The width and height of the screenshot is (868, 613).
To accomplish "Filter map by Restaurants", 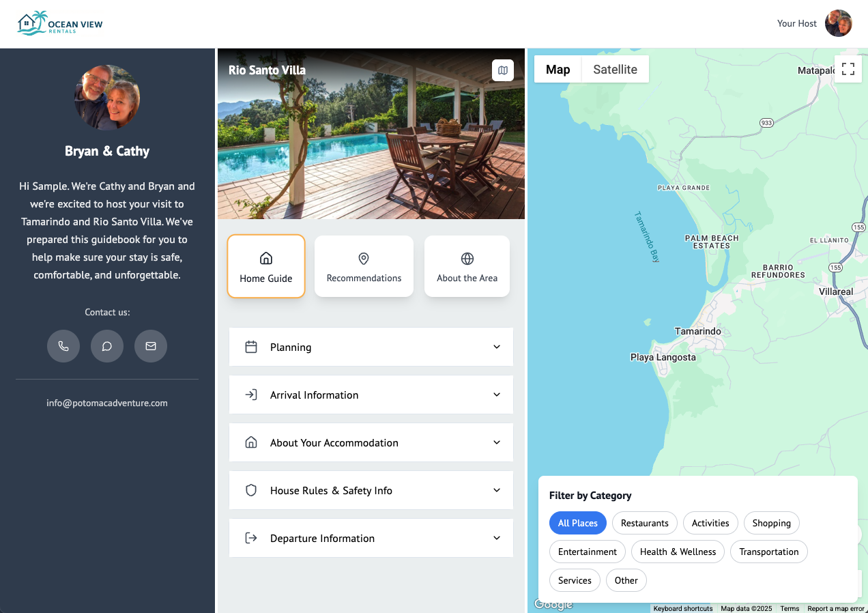I will (x=645, y=523).
